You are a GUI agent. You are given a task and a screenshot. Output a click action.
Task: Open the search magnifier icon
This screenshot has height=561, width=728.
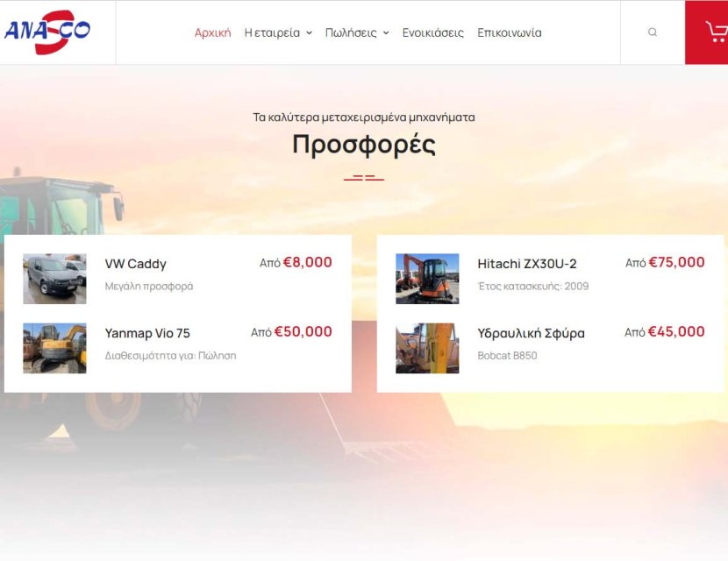[x=653, y=32]
